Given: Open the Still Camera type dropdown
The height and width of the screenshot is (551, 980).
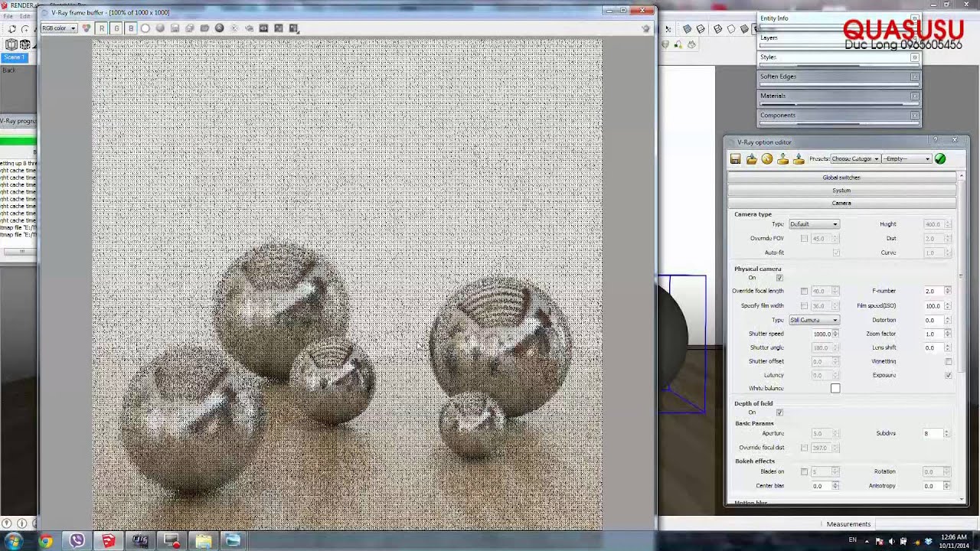Looking at the screenshot, I should 814,320.
